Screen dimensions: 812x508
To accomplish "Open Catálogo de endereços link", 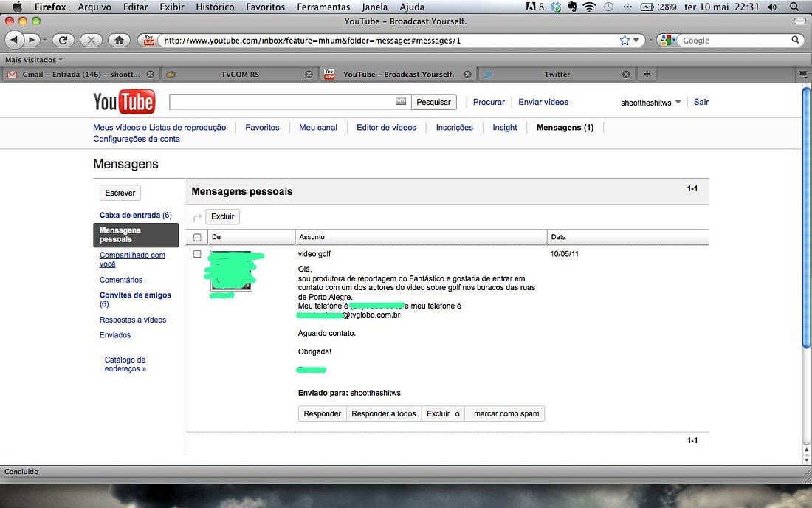I will (125, 364).
